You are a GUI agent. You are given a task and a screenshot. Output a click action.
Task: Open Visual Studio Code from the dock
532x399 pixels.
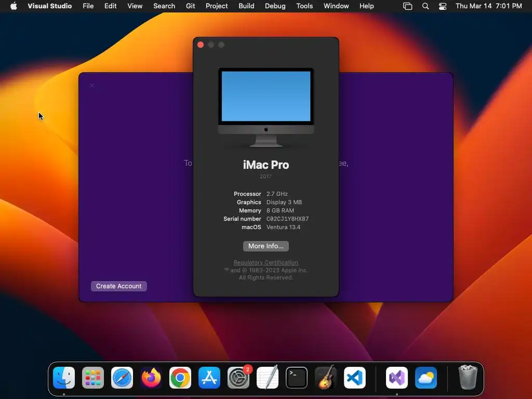[x=355, y=378]
